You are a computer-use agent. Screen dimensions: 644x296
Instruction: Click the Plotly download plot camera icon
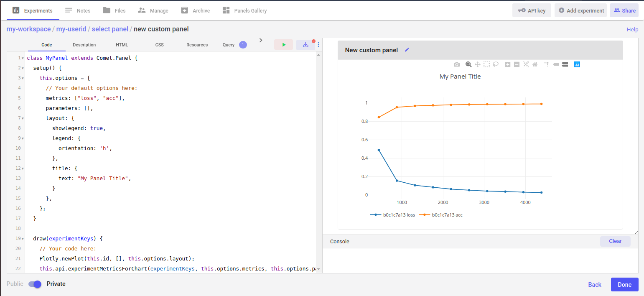point(457,64)
